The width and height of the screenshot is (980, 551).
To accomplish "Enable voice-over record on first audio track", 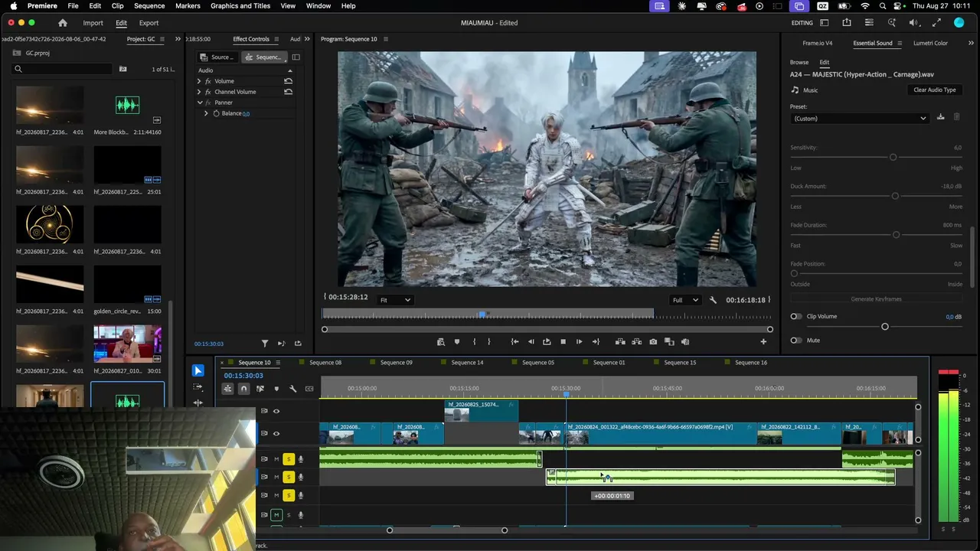I will pyautogui.click(x=301, y=459).
